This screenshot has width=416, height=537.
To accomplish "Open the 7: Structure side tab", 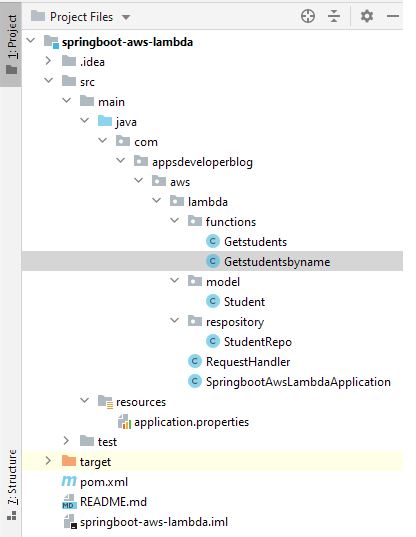I will (x=11, y=484).
